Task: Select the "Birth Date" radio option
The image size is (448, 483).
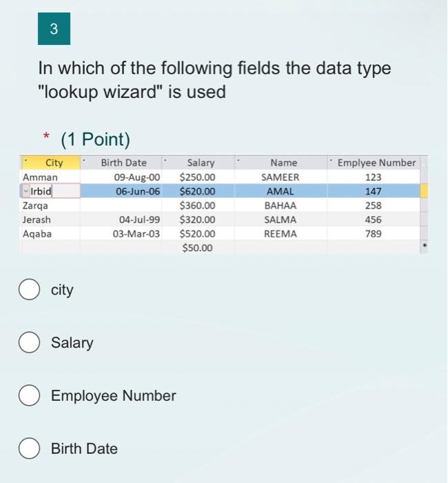Action: 29,448
